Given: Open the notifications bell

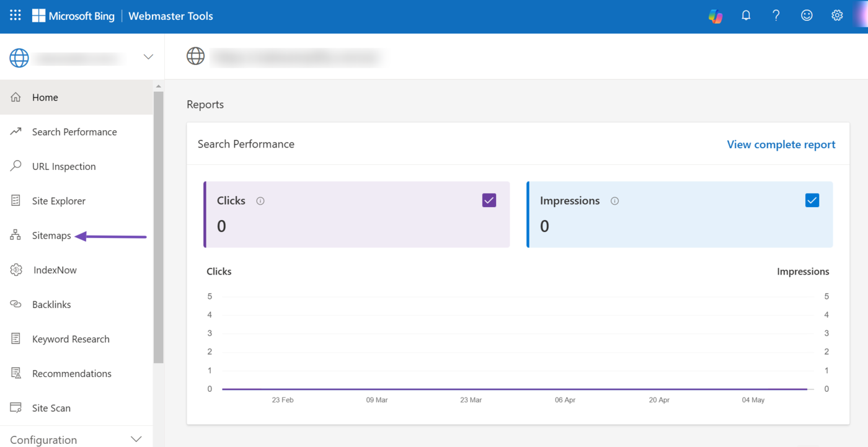Looking at the screenshot, I should coord(746,16).
